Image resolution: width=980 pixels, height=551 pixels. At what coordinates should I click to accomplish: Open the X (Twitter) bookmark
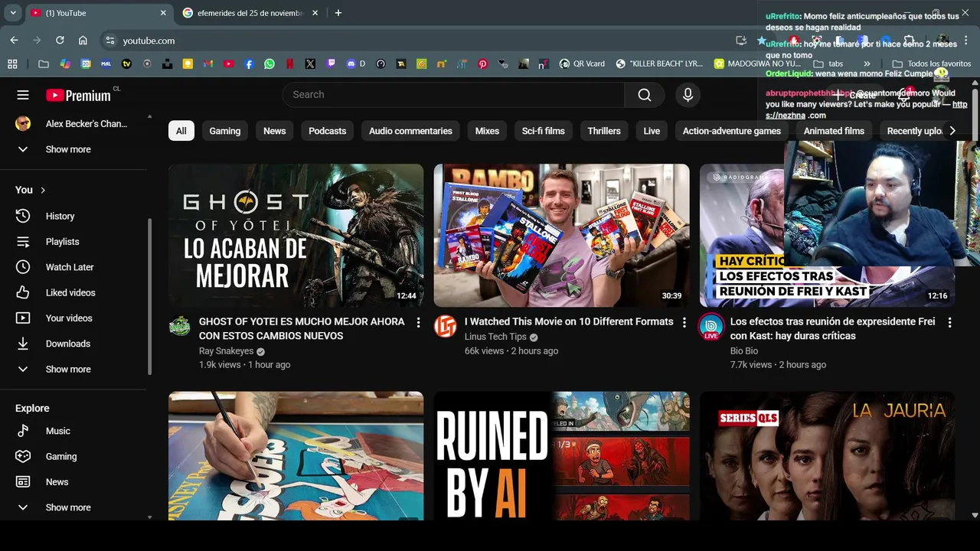(310, 64)
